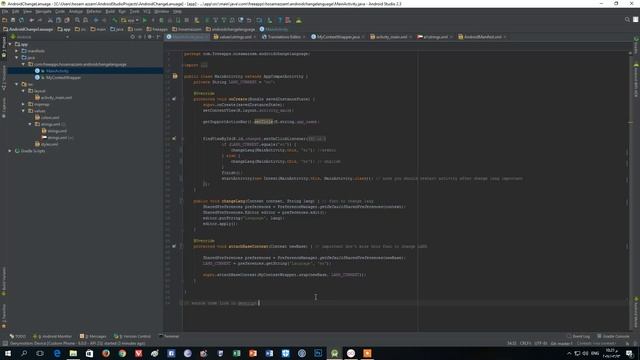Click the Search Everywhere magnifier icon

(x=627, y=20)
